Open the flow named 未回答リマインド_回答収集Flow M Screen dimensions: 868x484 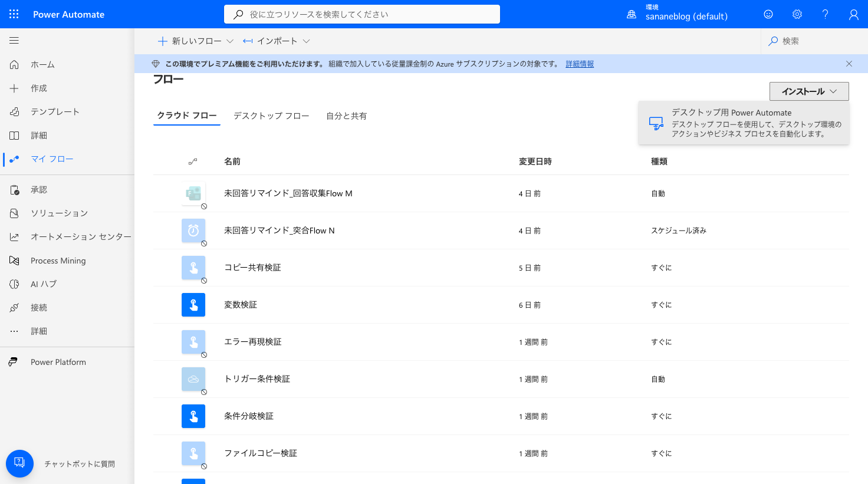coord(288,193)
